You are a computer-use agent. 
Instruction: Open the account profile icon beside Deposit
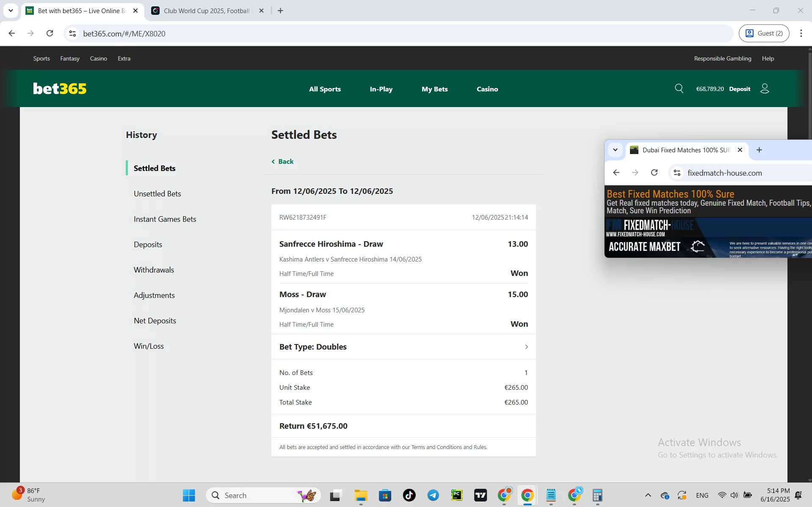765,88
